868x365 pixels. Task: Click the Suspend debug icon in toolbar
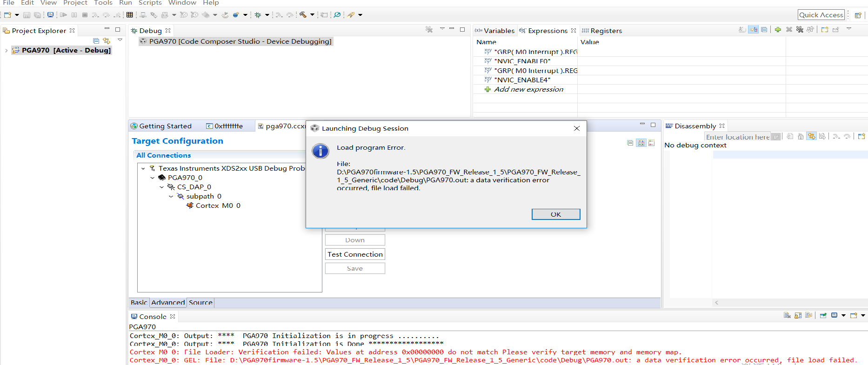(x=74, y=15)
